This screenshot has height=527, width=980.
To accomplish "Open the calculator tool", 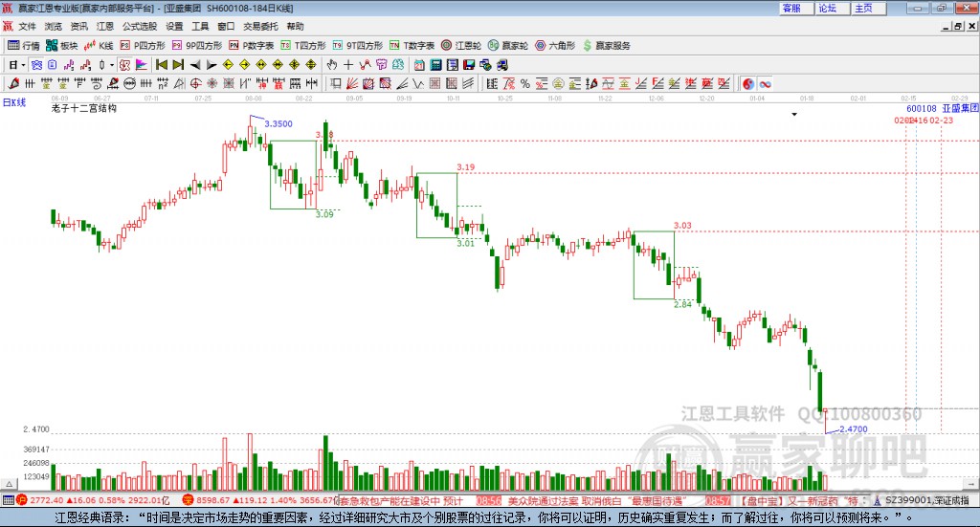I will (435, 65).
